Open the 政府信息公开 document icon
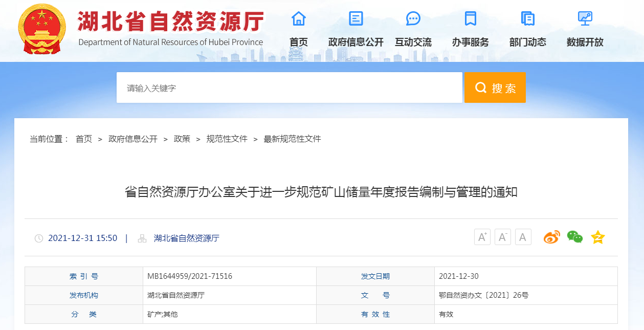644x330 pixels. pos(356,18)
